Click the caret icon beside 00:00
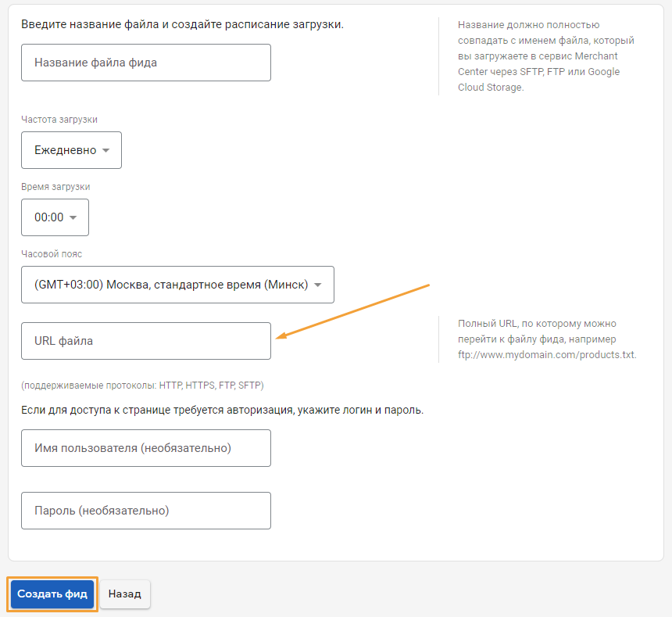This screenshot has width=672, height=617. (73, 218)
